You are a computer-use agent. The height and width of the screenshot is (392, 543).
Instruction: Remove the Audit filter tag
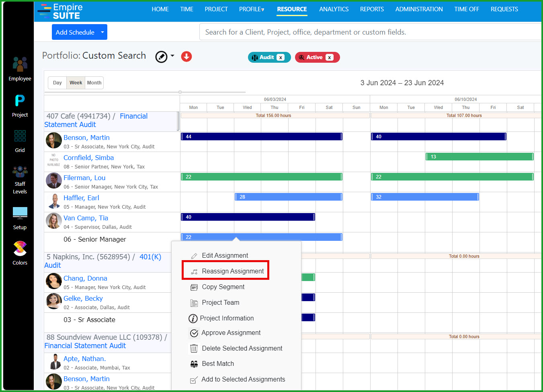281,57
